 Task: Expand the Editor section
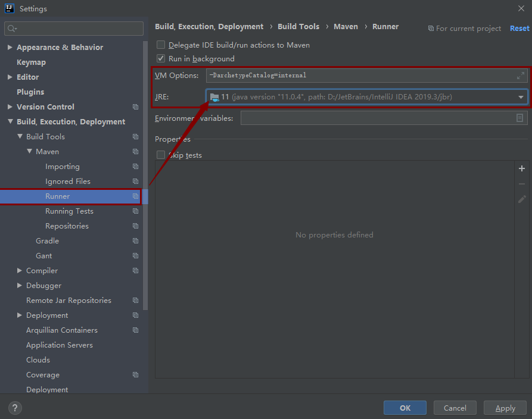click(10, 77)
